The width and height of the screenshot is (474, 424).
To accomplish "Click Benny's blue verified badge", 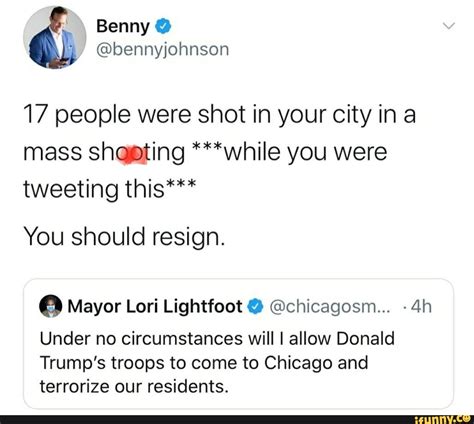I will click(x=163, y=26).
